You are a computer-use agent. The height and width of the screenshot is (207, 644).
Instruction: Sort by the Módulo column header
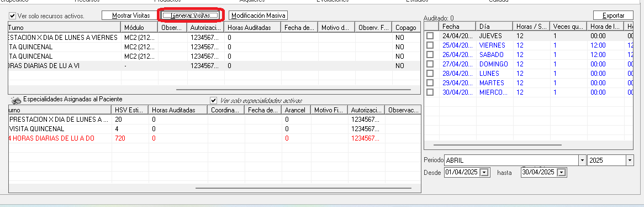click(x=139, y=28)
